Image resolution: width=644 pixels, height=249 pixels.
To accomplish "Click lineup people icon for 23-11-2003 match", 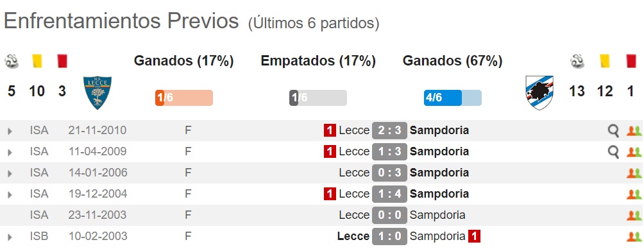I will point(634,215).
